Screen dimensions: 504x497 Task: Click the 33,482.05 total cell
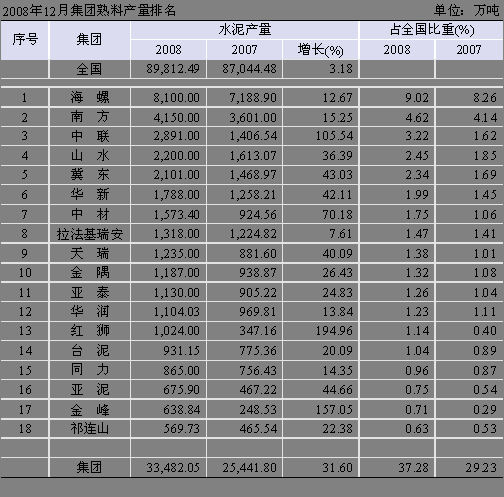pyautogui.click(x=168, y=468)
